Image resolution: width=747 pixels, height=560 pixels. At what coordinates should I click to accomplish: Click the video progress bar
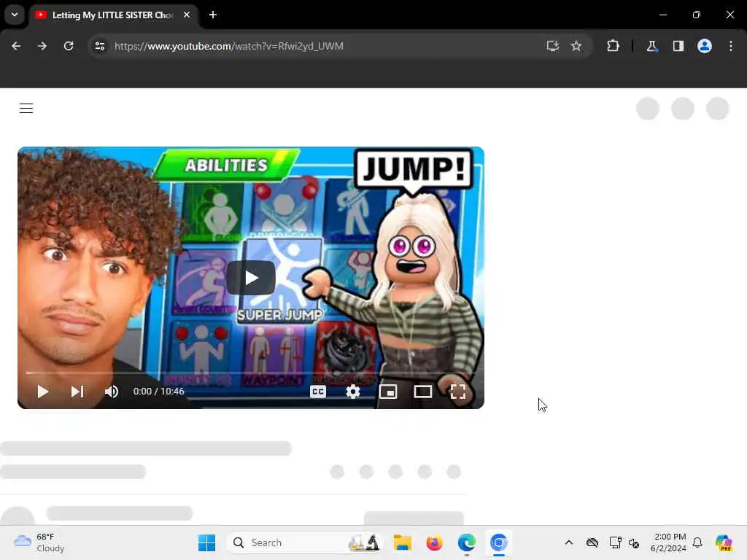251,373
